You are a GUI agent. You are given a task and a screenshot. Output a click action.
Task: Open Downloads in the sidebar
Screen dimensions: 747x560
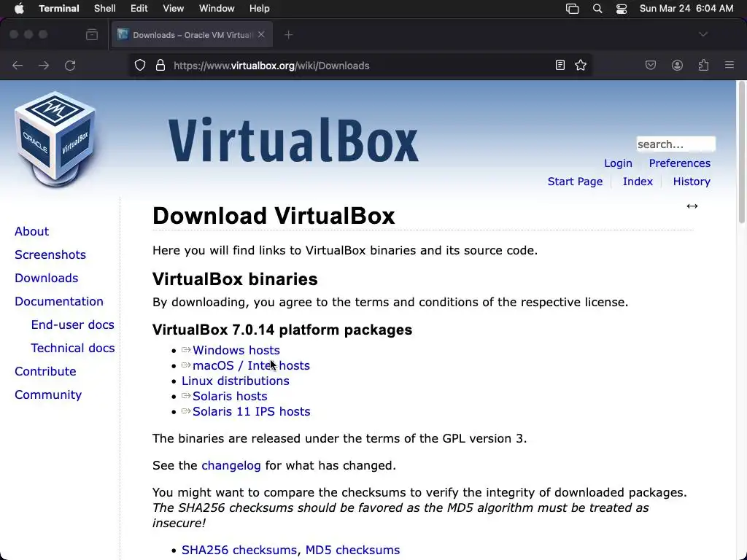tap(46, 278)
